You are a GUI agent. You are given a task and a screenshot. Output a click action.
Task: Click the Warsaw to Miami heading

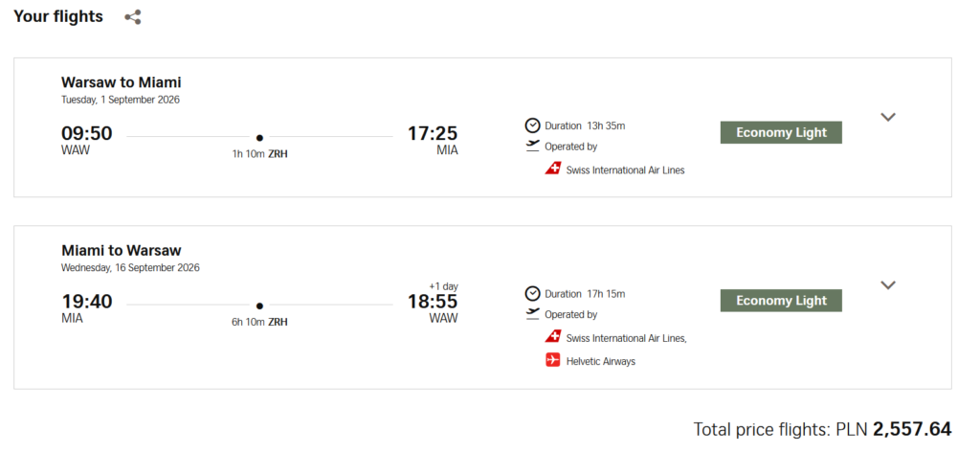122,82
